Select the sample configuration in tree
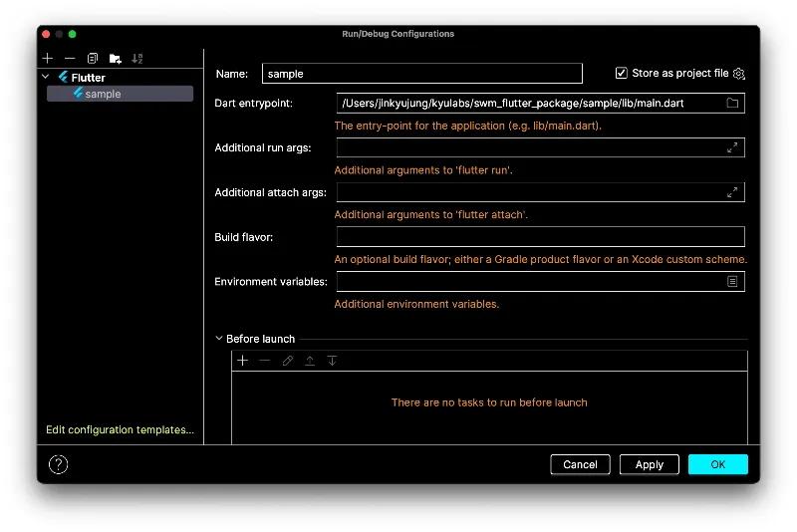This screenshot has height=532, width=797. coord(103,94)
